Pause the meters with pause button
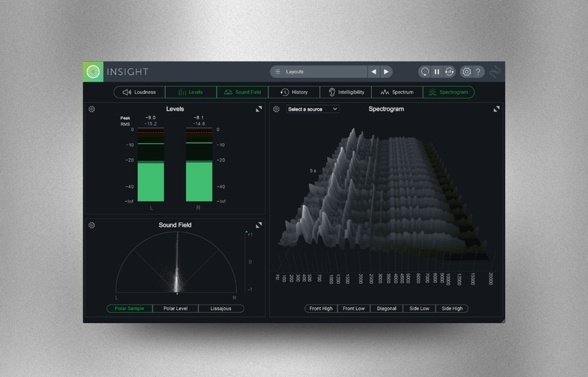The width and height of the screenshot is (588, 377). click(x=437, y=72)
